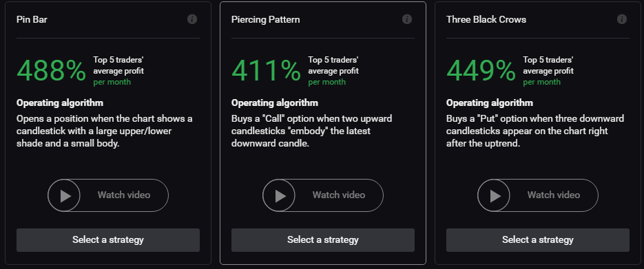Play the Piercing Pattern video via play icon
The width and height of the screenshot is (644, 269).
(x=279, y=195)
